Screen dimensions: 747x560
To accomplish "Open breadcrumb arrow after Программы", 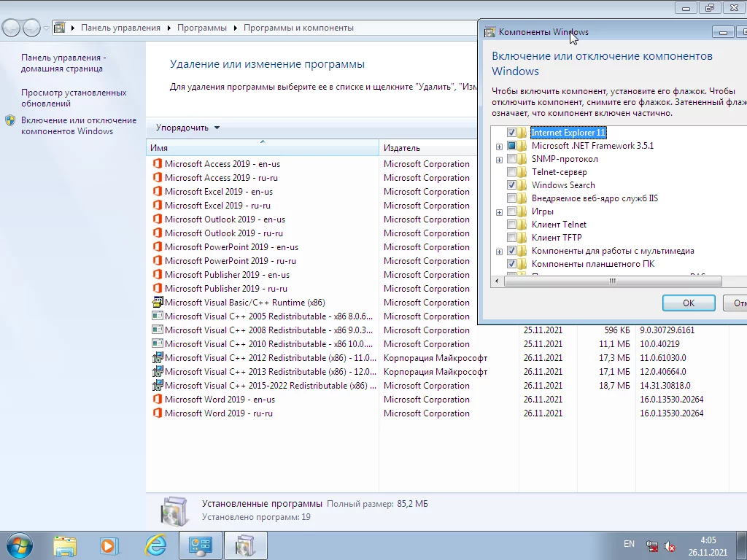I will 235,28.
